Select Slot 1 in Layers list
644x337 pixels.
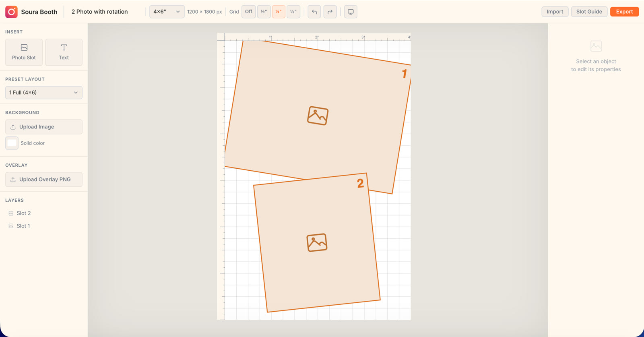(x=44, y=226)
